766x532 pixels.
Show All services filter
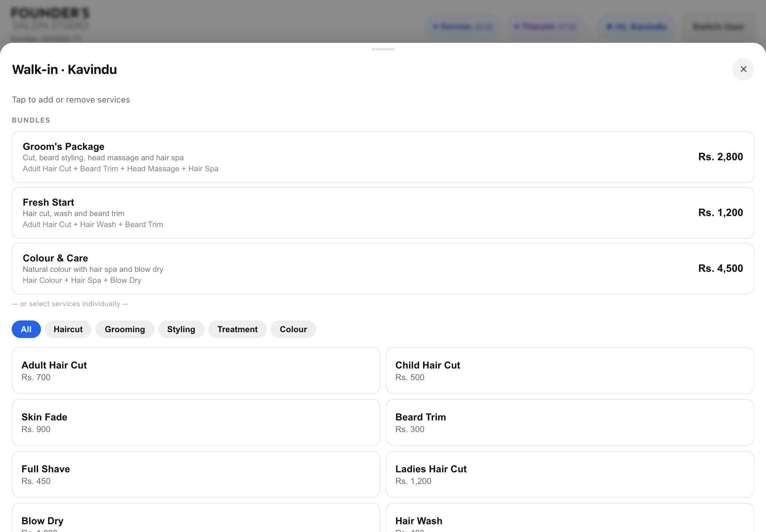point(26,329)
